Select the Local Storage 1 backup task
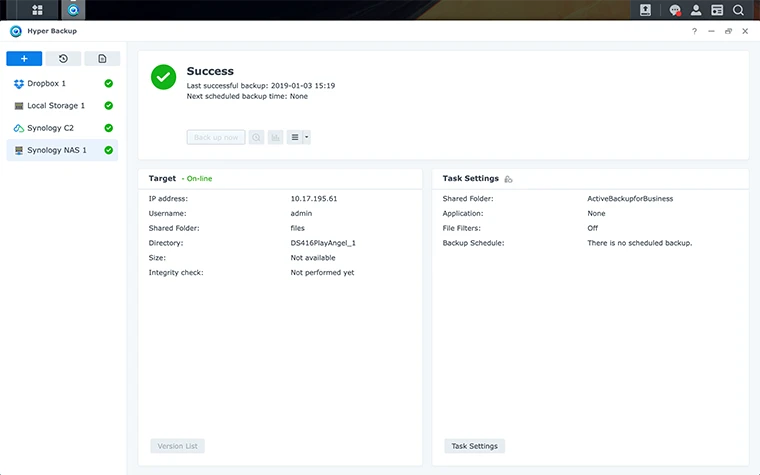Viewport: 760px width, 475px height. pos(55,105)
